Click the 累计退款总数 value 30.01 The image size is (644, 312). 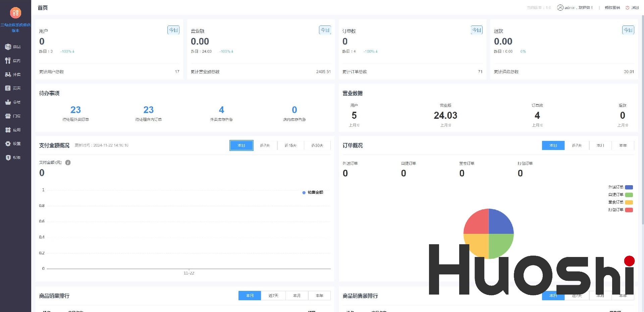coord(629,72)
